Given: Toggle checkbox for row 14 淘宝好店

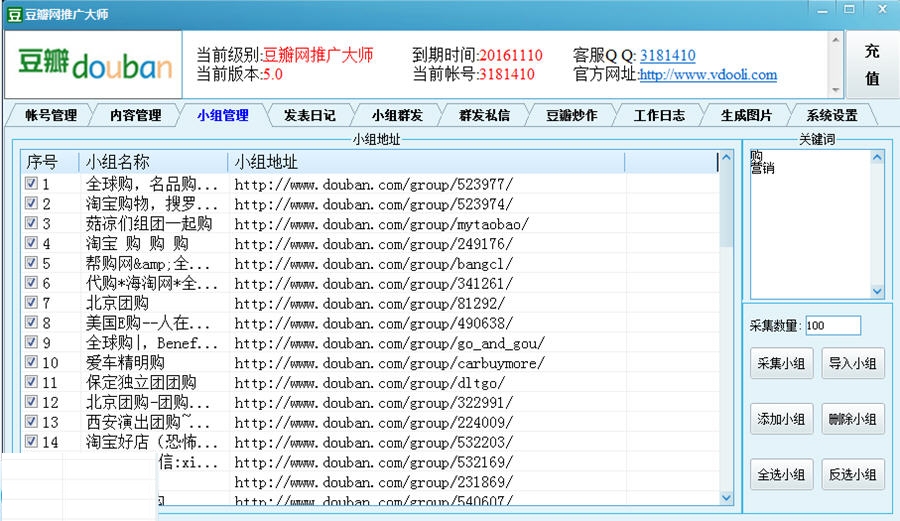Looking at the screenshot, I should 32,441.
